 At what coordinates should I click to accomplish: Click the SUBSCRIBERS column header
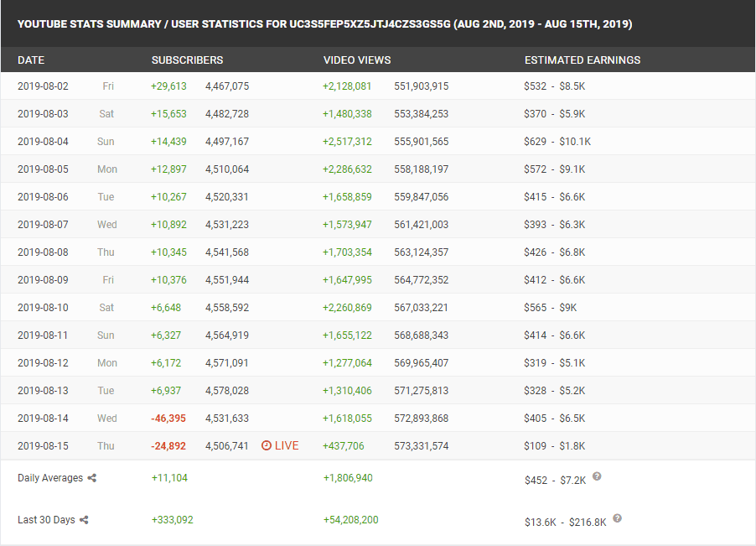pyautogui.click(x=187, y=60)
